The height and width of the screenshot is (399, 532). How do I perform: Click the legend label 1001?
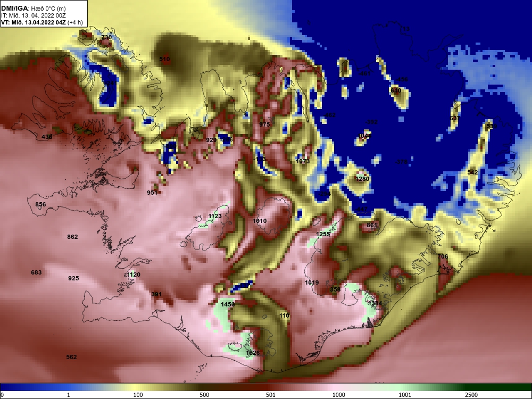405,395
